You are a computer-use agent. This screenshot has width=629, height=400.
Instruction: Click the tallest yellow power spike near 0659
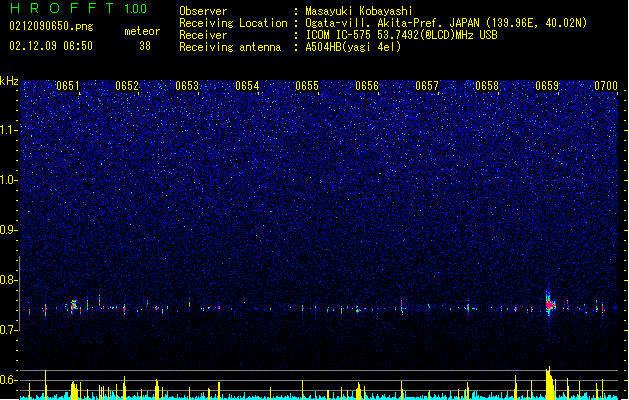(549, 383)
